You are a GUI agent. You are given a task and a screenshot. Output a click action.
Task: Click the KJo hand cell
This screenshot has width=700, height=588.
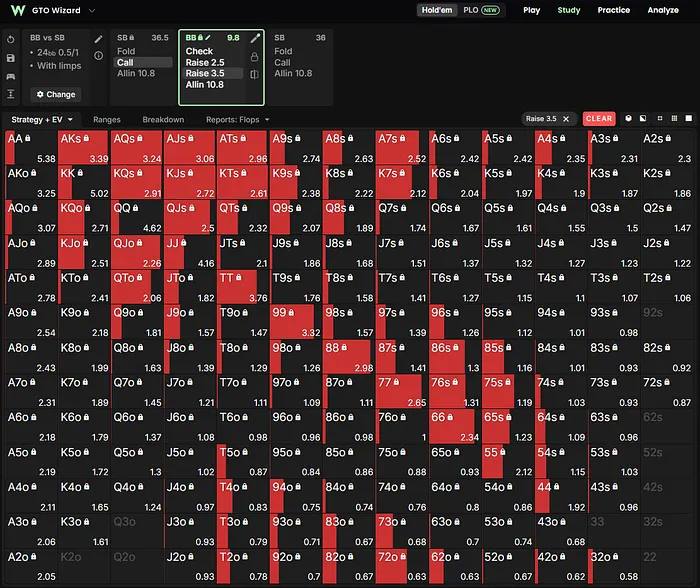point(84,252)
